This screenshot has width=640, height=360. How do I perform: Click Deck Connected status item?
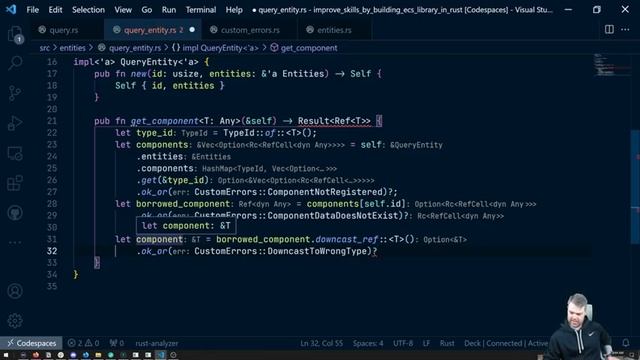pyautogui.click(x=506, y=343)
